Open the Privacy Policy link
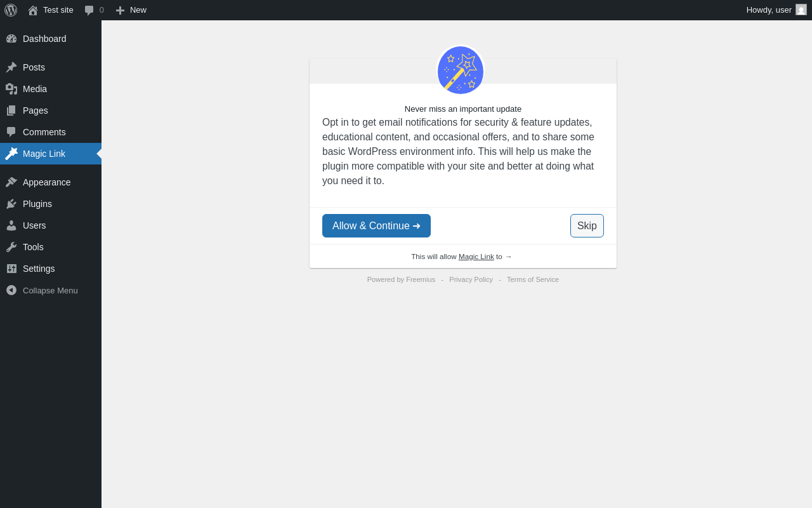 point(471,279)
